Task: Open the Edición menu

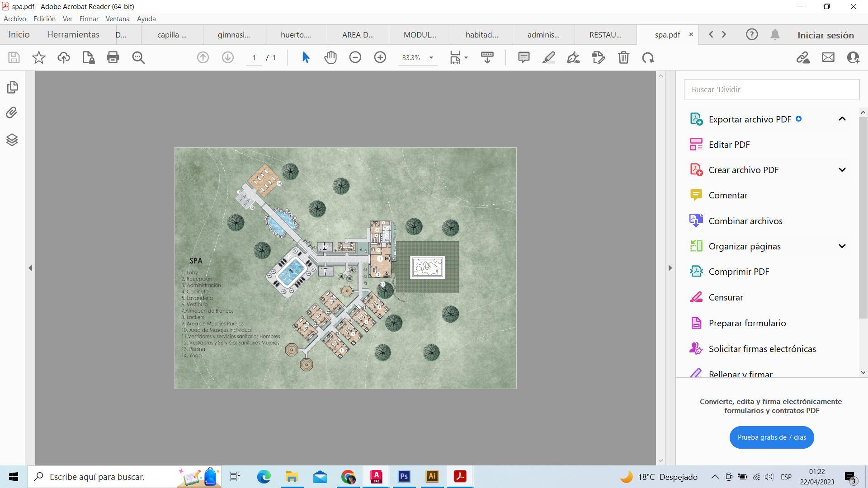Action: pos(44,19)
